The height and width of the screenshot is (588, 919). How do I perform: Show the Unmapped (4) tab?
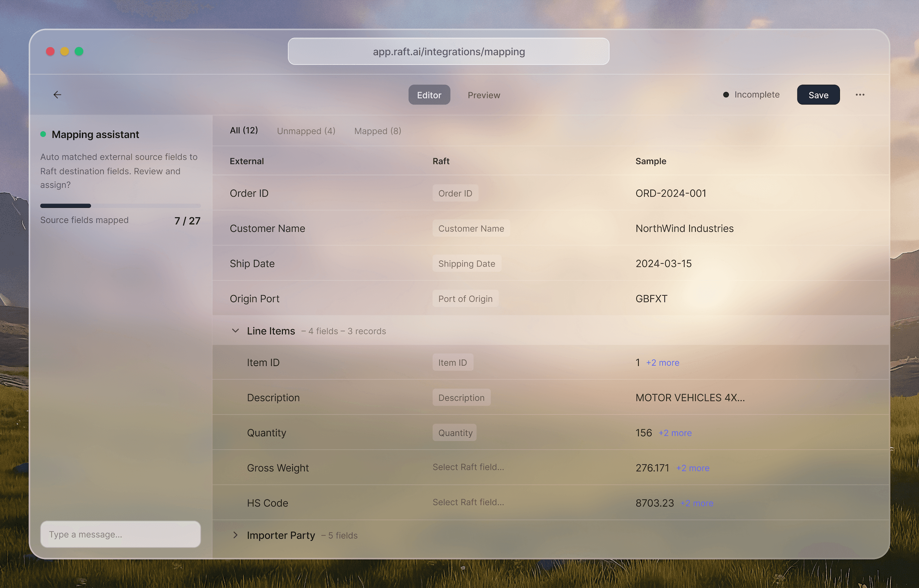point(306,131)
